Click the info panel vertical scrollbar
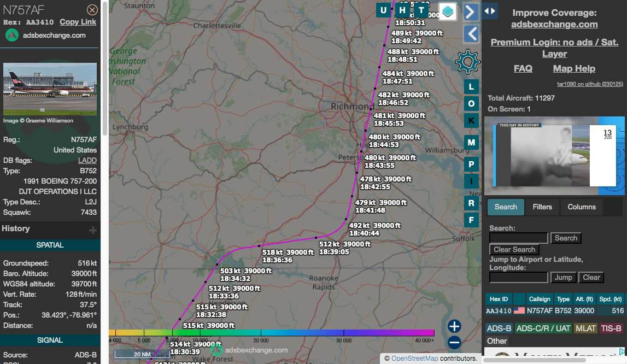Screen dimensions: 627x364 [x=105, y=68]
